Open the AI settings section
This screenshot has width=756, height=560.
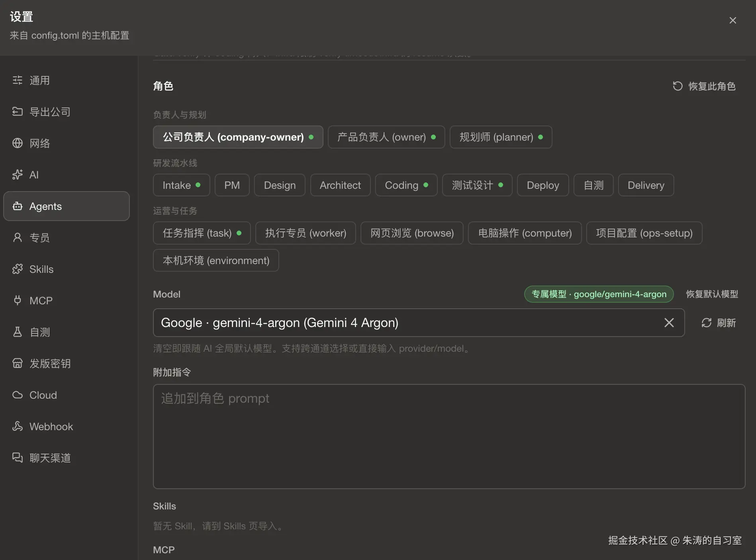[67, 175]
